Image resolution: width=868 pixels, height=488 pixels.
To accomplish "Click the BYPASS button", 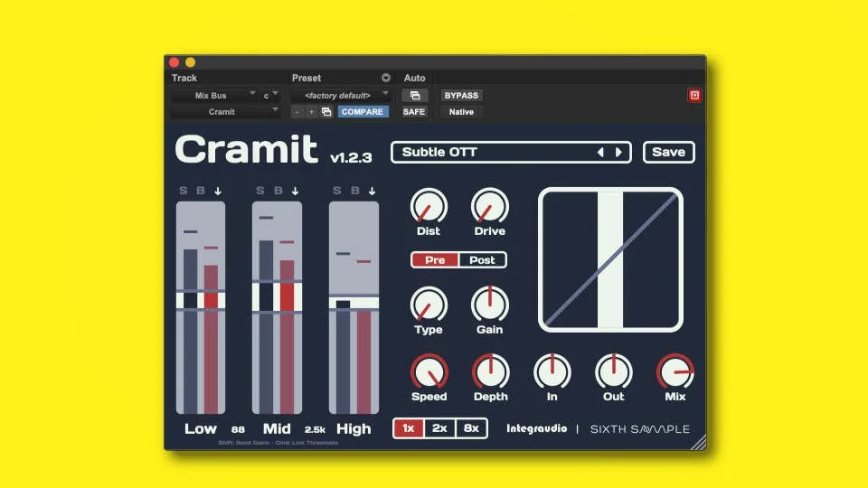I will 461,95.
